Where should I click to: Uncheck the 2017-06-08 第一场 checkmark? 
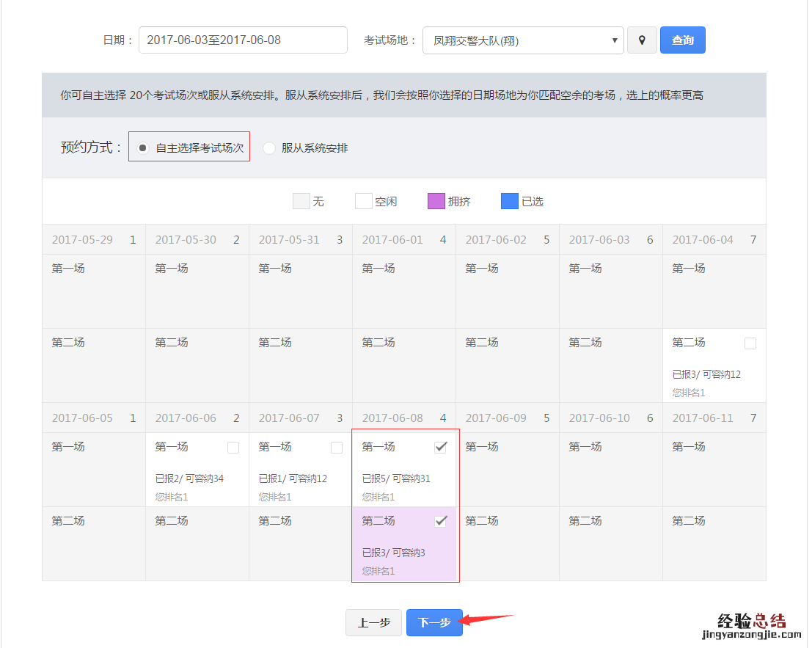pyautogui.click(x=441, y=447)
